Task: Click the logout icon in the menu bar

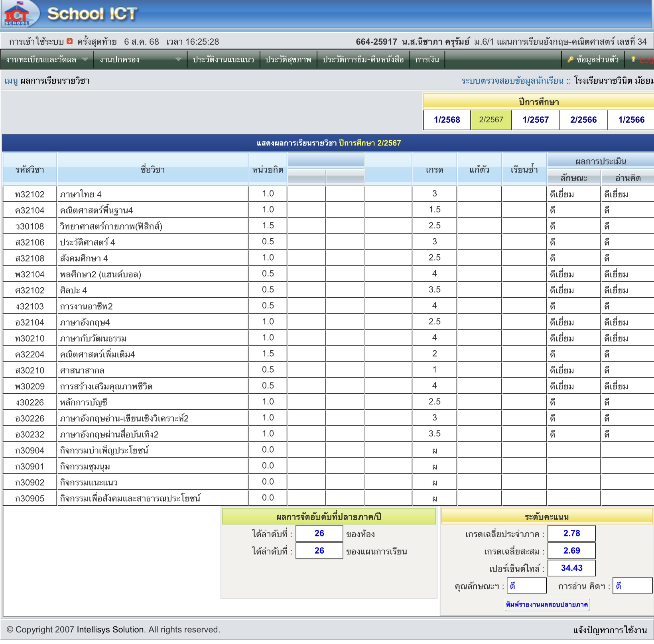Action: 633,59
